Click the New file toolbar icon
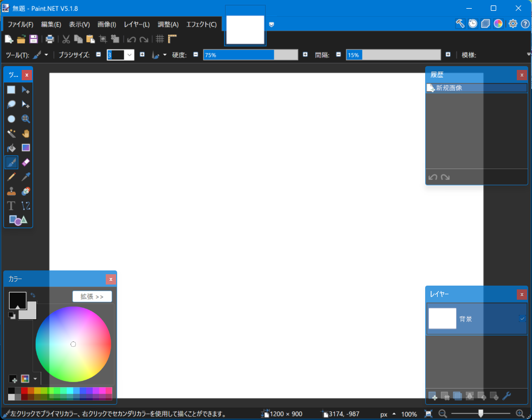This screenshot has height=420, width=532. tap(9, 40)
